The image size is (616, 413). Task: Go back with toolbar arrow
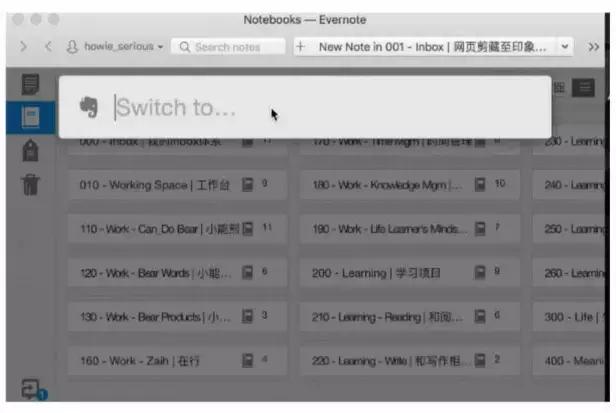tap(48, 47)
